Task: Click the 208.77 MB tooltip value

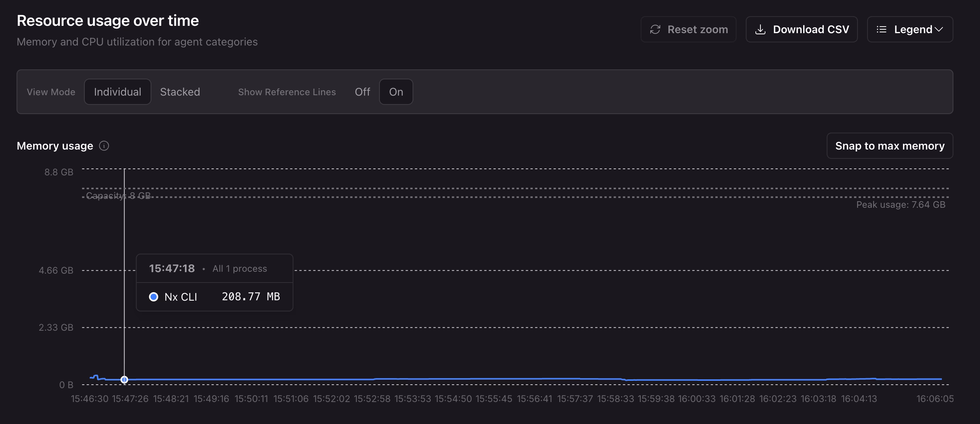Action: [251, 296]
